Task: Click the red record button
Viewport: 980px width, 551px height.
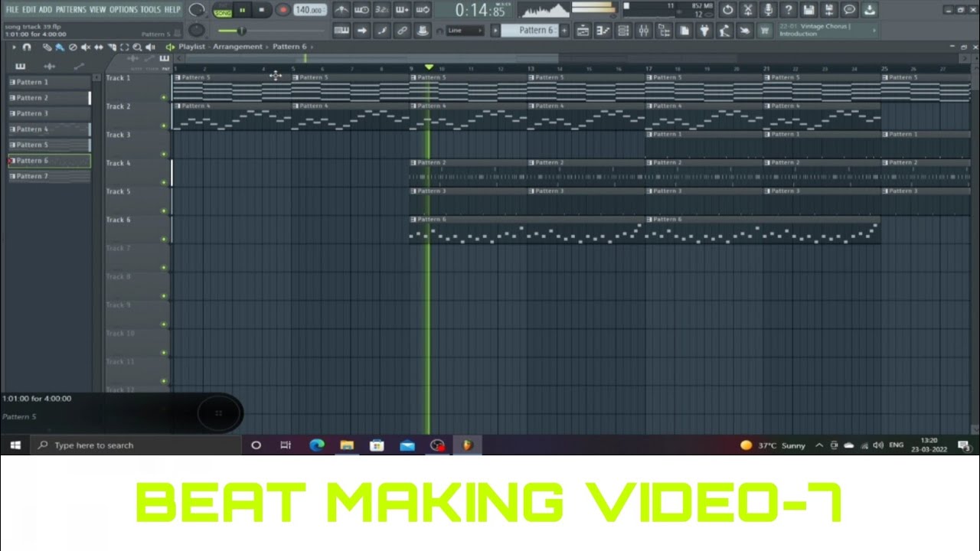Action: pos(283,10)
